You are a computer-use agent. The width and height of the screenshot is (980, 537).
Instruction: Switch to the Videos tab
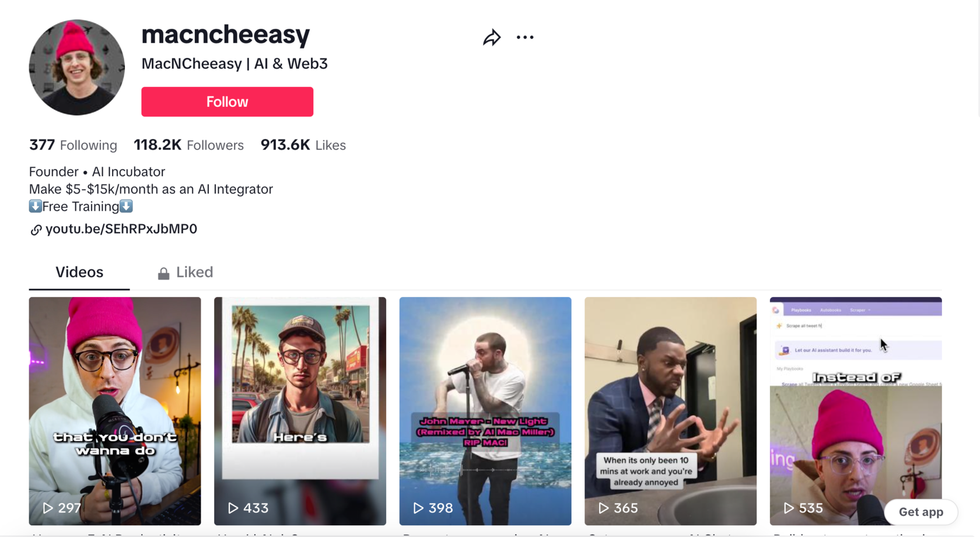point(79,272)
